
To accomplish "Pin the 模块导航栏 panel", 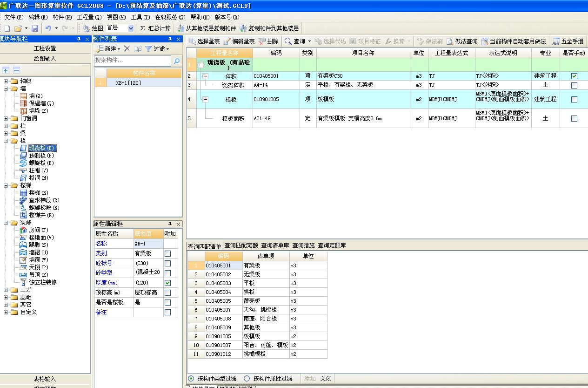I will (x=79, y=39).
